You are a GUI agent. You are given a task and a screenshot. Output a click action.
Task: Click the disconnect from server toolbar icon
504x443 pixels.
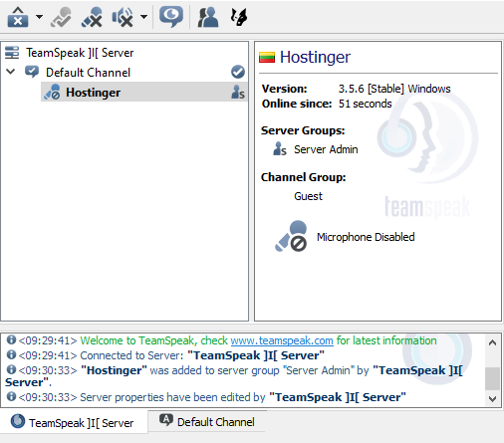pos(18,17)
